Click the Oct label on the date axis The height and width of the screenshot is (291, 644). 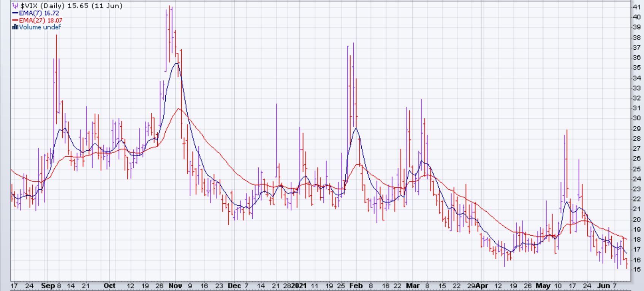pyautogui.click(x=109, y=286)
